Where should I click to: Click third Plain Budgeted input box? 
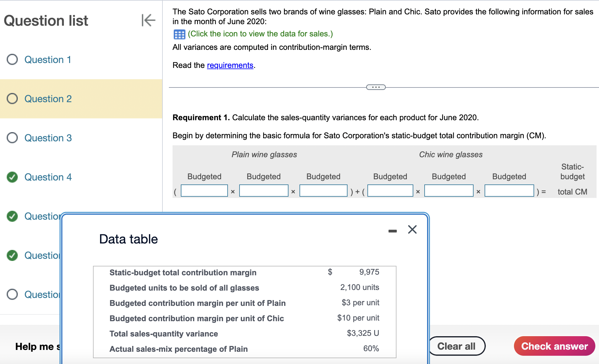[x=323, y=191]
